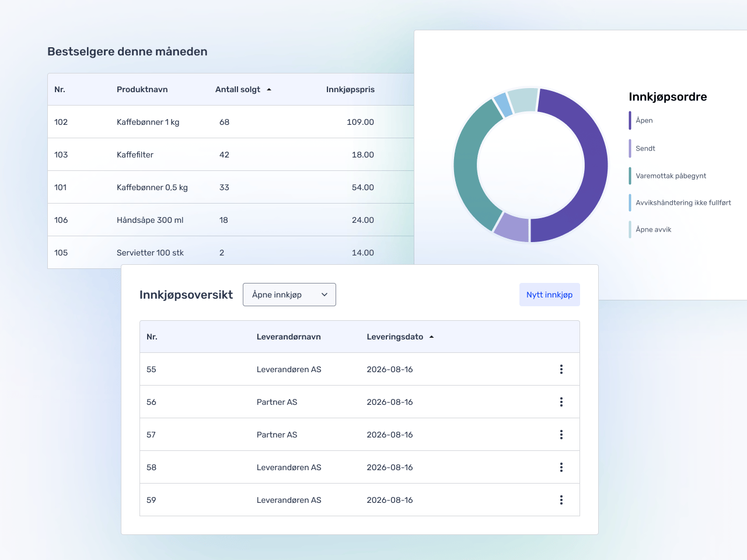Open the more options menu for order 59
Screen dimensions: 747x560
(x=561, y=500)
